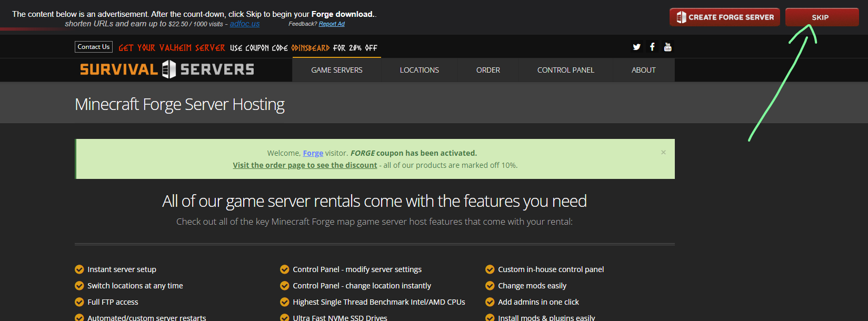Click the Create Forge Server button
The width and height of the screenshot is (868, 321).
(x=724, y=17)
